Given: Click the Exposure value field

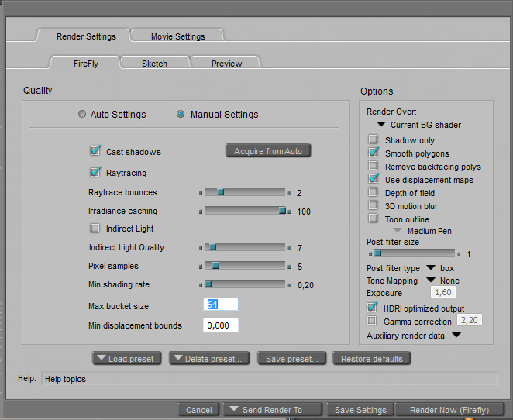Looking at the screenshot, I should click(443, 292).
